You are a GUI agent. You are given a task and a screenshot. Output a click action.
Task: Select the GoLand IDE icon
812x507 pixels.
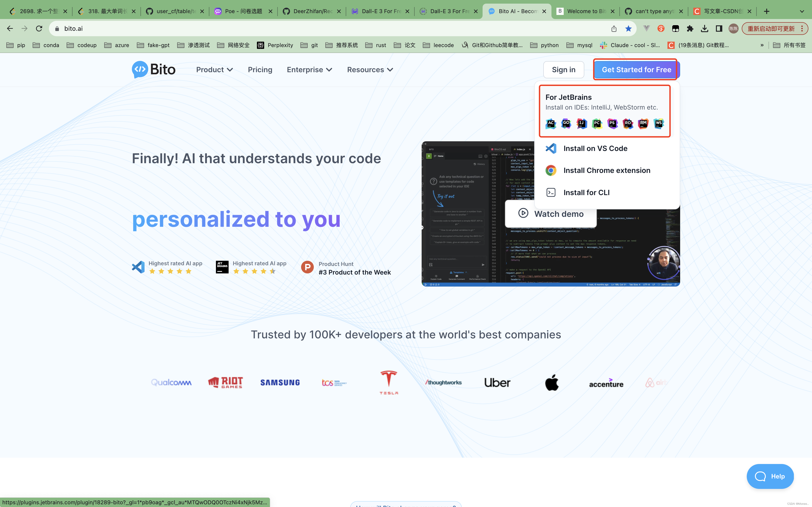tap(566, 124)
